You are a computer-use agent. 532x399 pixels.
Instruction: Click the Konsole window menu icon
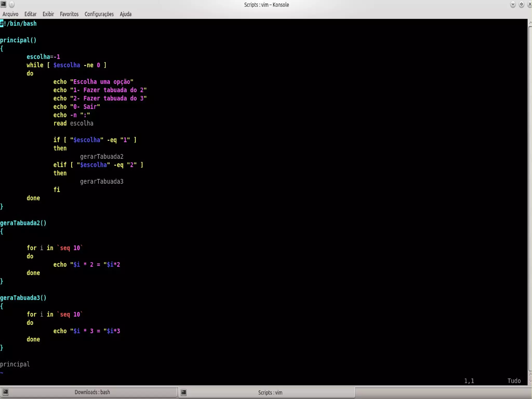point(3,4)
